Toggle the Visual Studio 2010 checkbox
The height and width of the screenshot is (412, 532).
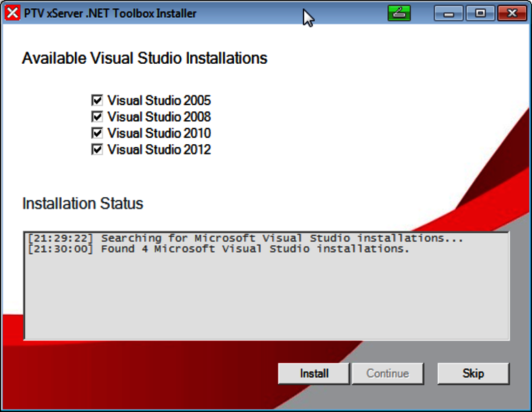tap(97, 133)
